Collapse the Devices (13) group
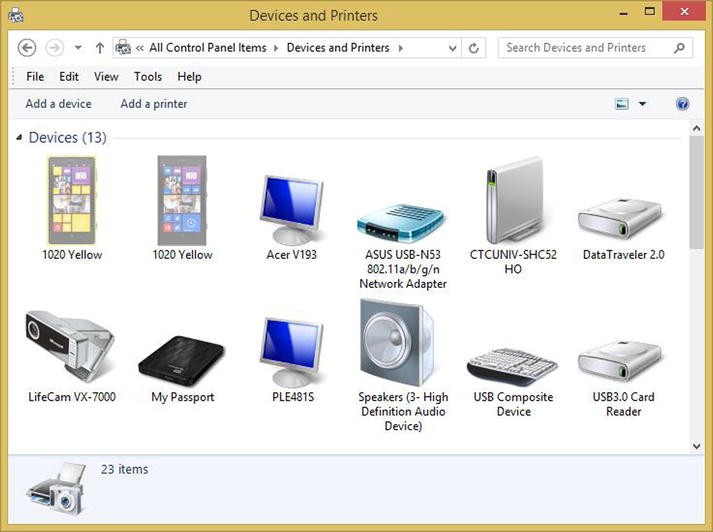 19,137
